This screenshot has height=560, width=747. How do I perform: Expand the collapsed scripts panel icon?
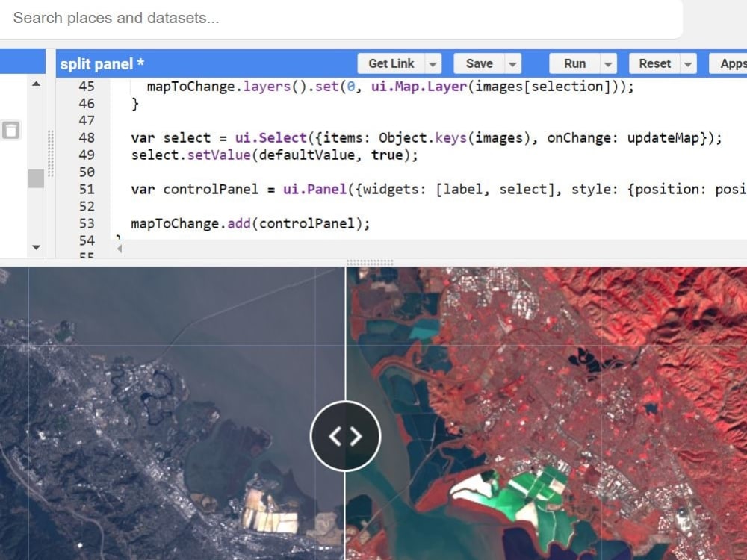10,130
